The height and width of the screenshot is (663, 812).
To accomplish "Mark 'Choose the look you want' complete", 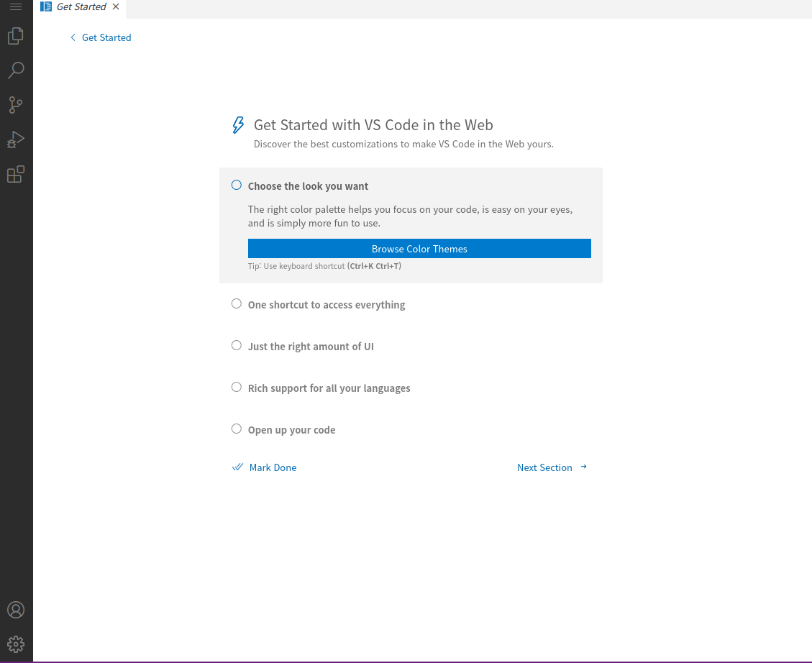I will [x=236, y=186].
